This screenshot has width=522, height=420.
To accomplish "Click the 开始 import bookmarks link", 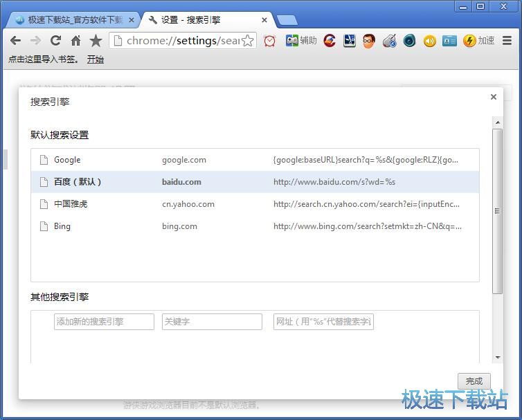I will point(96,60).
